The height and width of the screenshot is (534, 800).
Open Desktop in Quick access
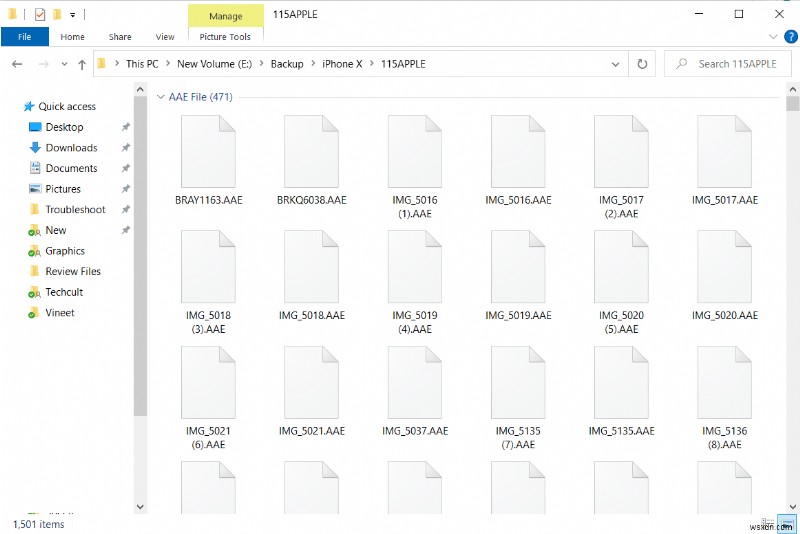[64, 127]
